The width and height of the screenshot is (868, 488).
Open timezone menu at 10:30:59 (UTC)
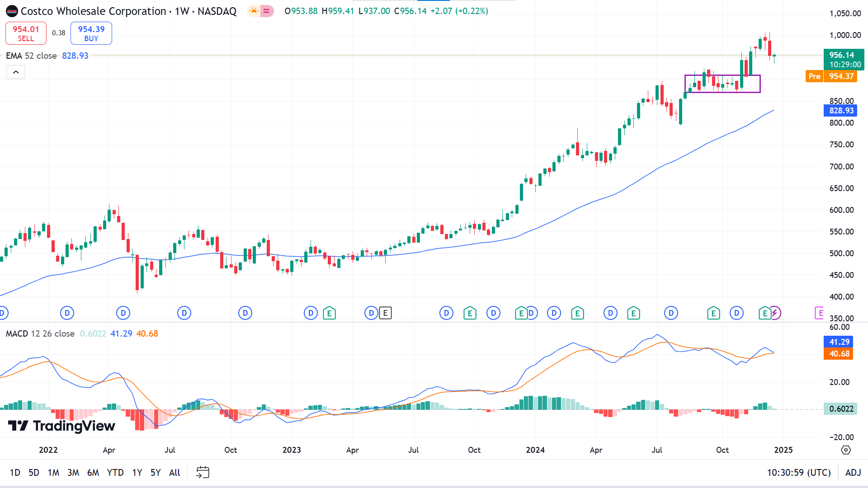799,473
